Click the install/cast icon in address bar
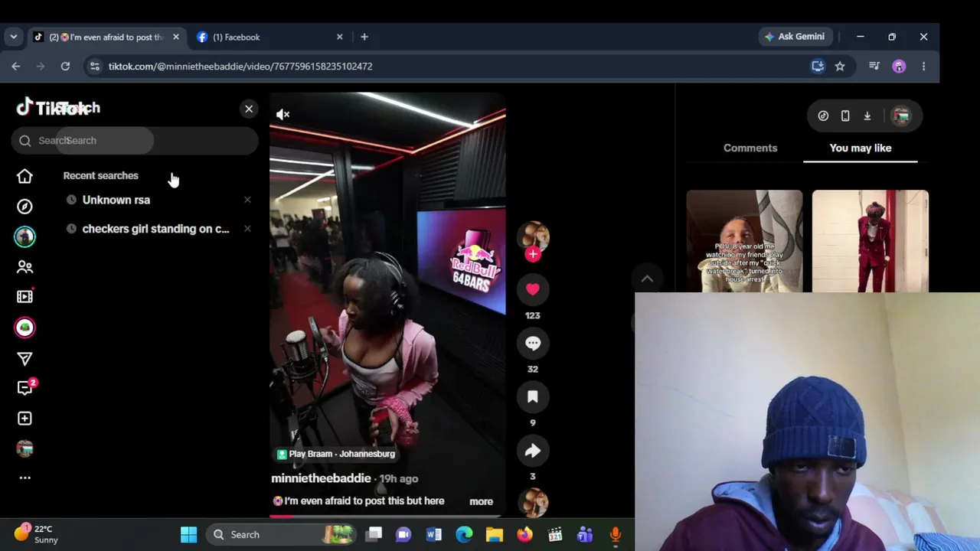980x551 pixels. click(818, 67)
